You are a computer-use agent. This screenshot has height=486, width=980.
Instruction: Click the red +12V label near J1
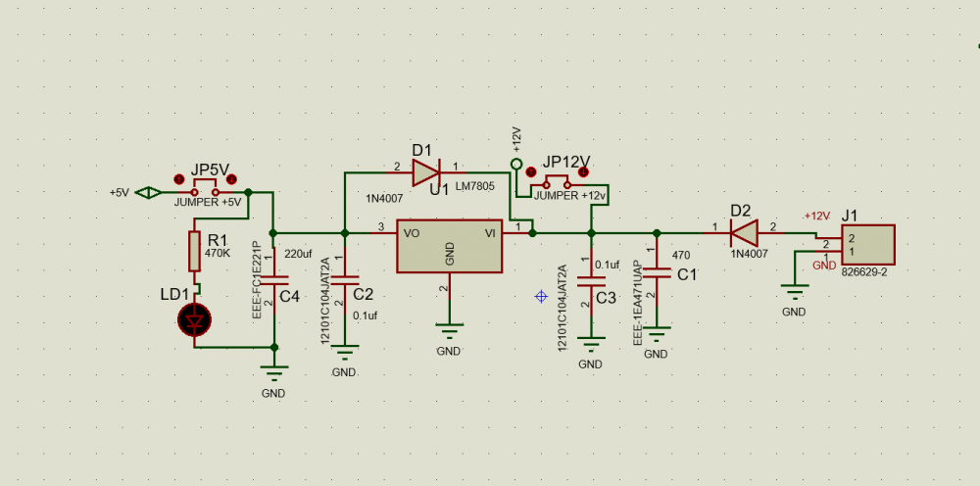coord(817,217)
